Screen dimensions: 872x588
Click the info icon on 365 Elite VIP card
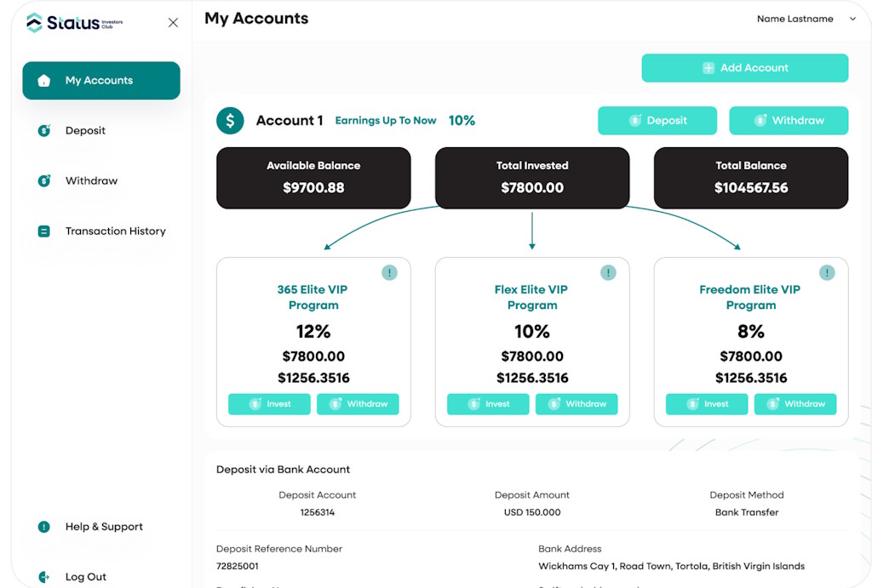point(389,272)
